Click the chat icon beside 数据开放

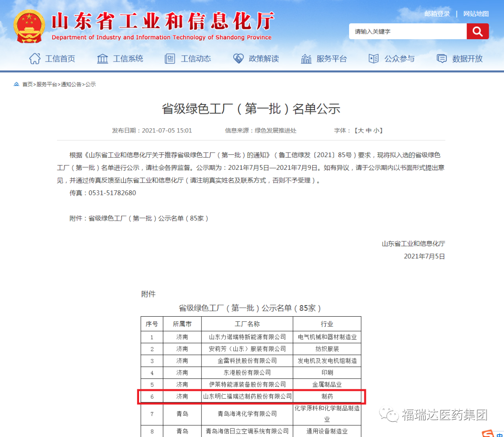point(441,58)
